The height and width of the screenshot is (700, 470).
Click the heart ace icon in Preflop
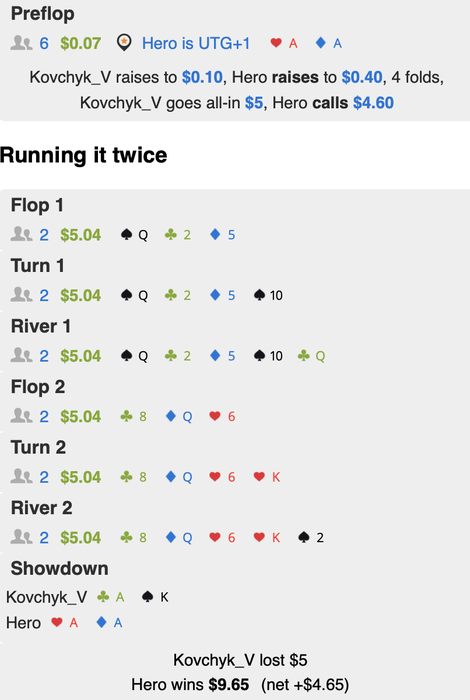coord(284,43)
